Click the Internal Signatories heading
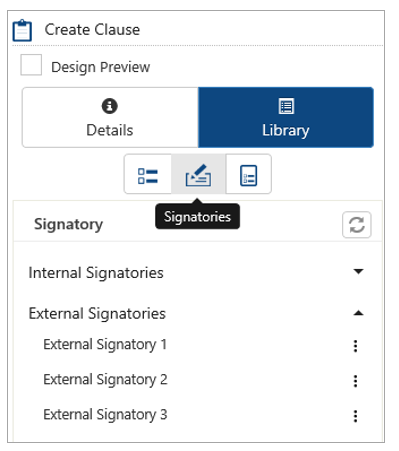Image resolution: width=399 pixels, height=451 pixels. click(x=96, y=273)
